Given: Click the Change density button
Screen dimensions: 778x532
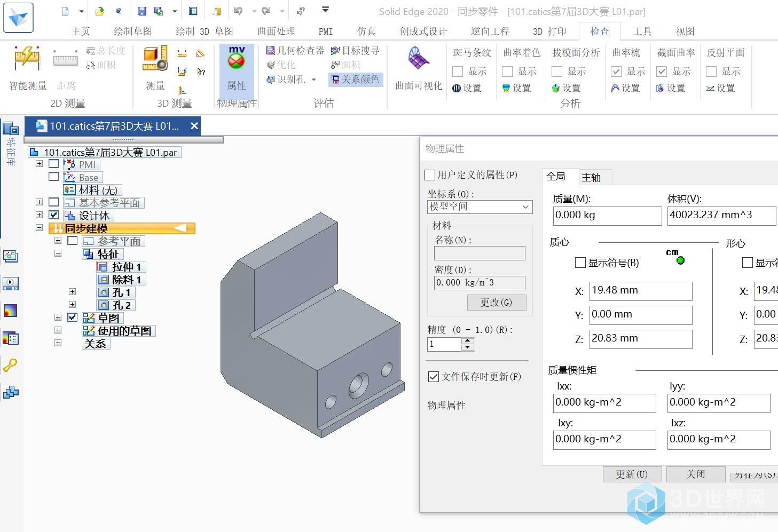Looking at the screenshot, I should 496,303.
